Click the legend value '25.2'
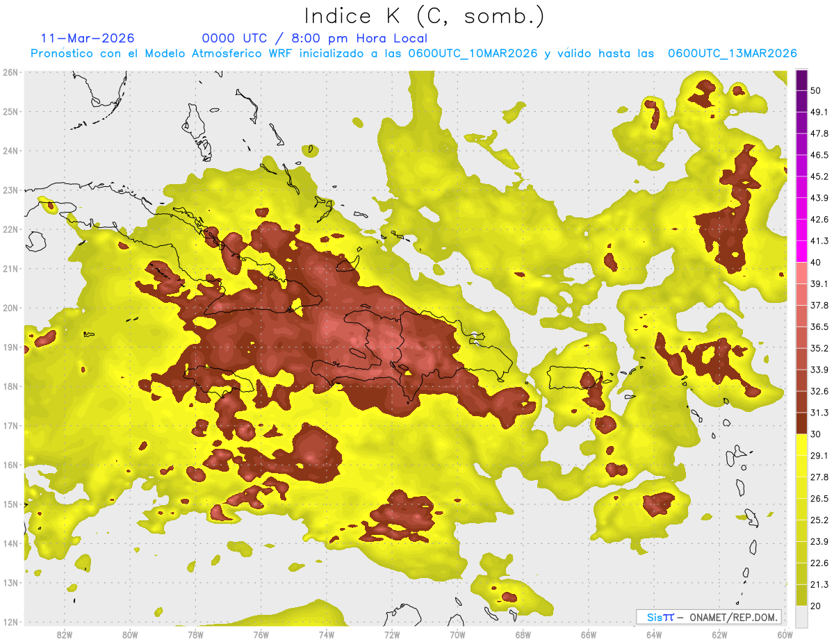Screen dimensions: 834x644 click(819, 520)
